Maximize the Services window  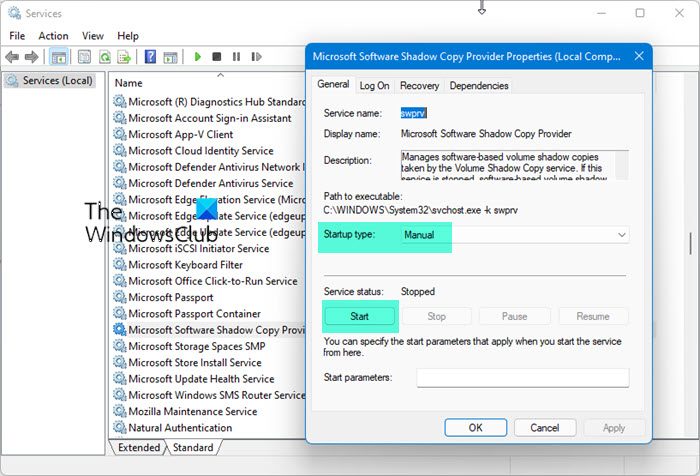(x=640, y=13)
